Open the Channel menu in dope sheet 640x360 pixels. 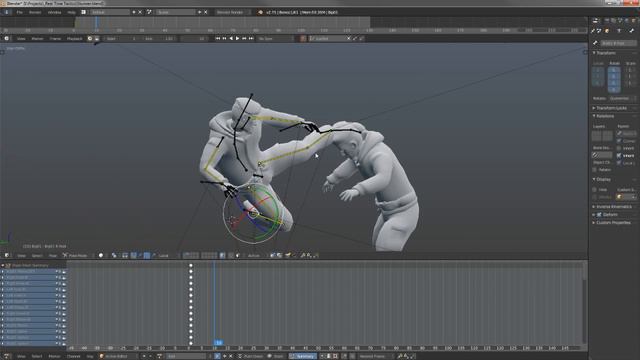click(x=73, y=356)
